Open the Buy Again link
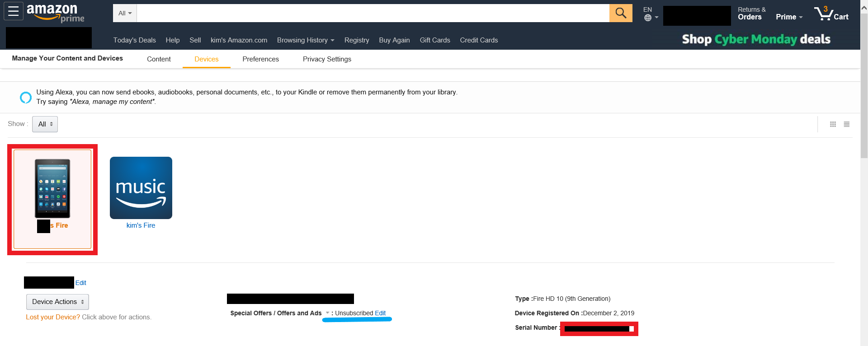 (394, 40)
